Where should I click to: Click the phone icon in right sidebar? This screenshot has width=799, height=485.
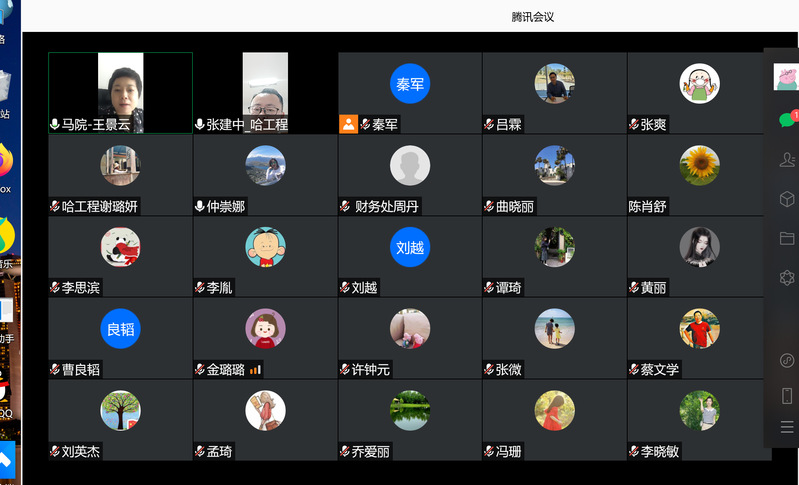coord(787,395)
